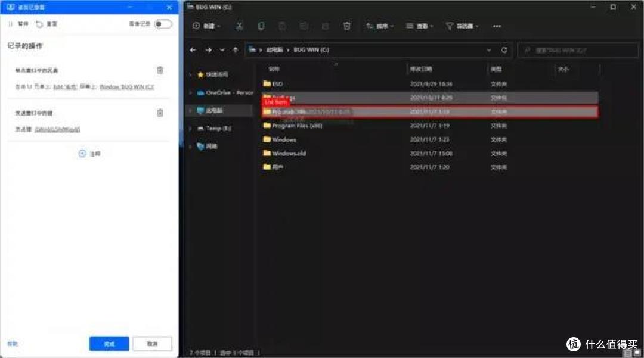Select the Windows folder row
Screen dimensions: 644x358
click(429, 139)
